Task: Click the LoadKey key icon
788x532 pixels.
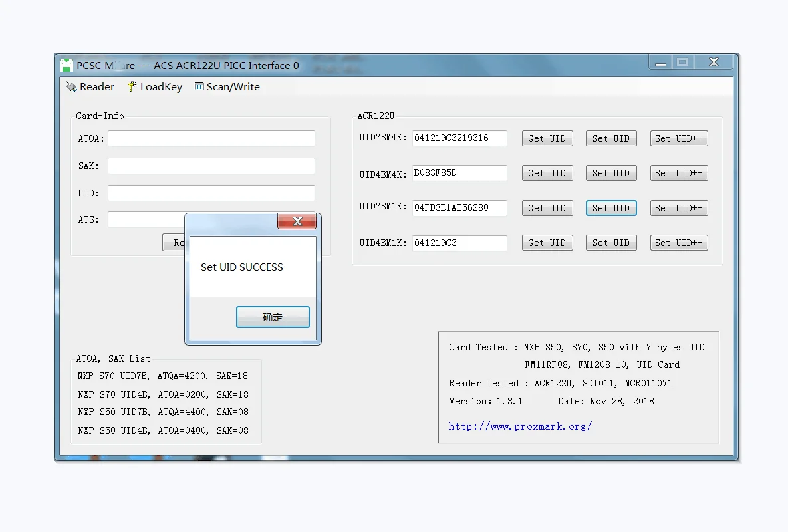Action: click(132, 86)
